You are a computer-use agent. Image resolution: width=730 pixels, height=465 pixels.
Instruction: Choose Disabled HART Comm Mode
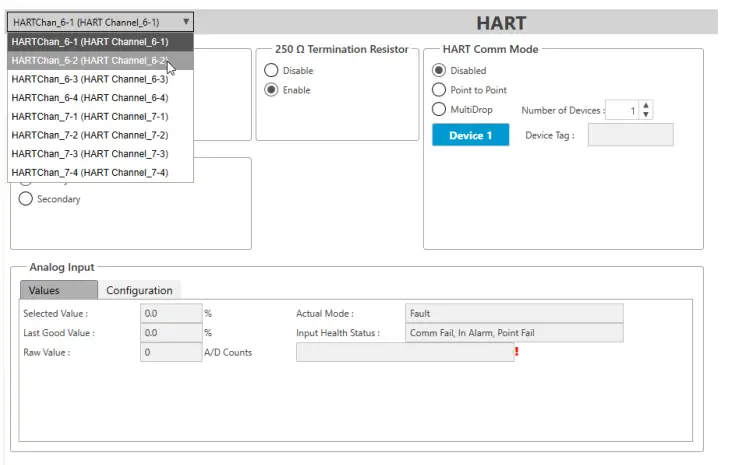(439, 71)
